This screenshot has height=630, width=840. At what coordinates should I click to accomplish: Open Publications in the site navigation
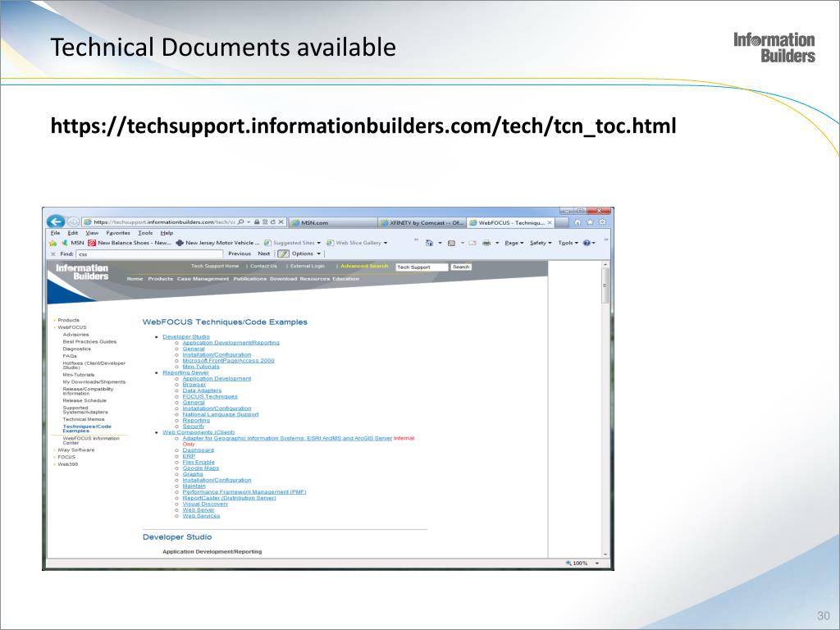[249, 279]
